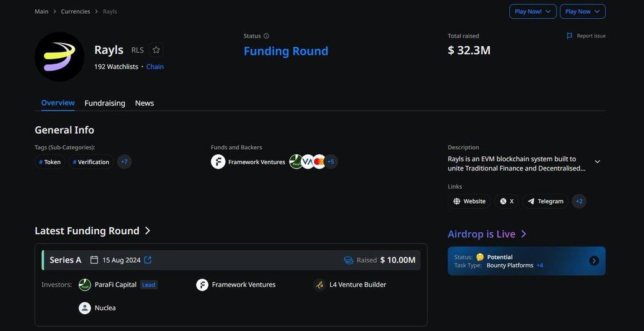Go to Currencies breadcrumb
This screenshot has width=644, height=331.
pos(76,11)
